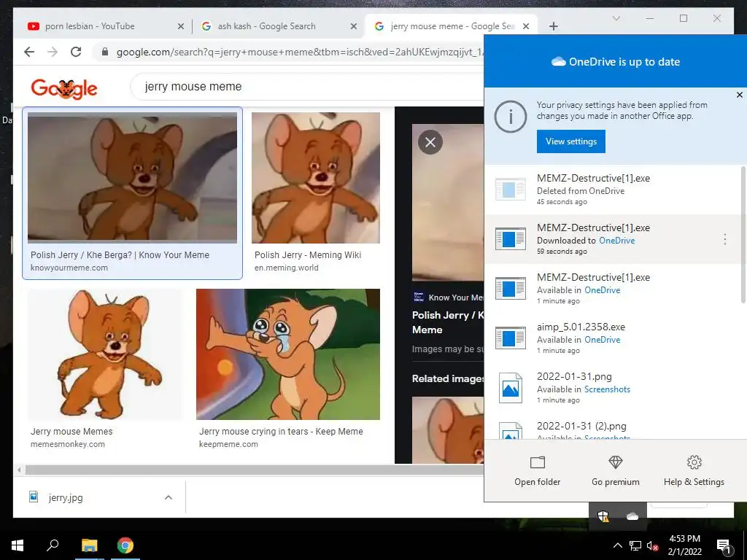
Task: Click the downloaded MEMZ-Destructive[1].exe file icon
Action: [510, 238]
